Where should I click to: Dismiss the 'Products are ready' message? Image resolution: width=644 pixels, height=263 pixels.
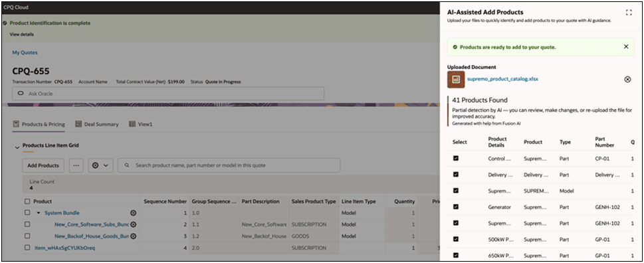point(626,46)
